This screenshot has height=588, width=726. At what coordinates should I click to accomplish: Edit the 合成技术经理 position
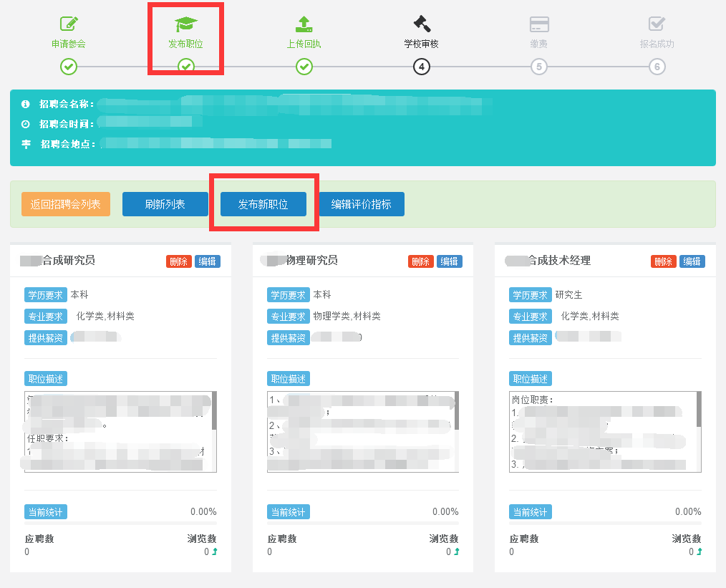coord(692,261)
